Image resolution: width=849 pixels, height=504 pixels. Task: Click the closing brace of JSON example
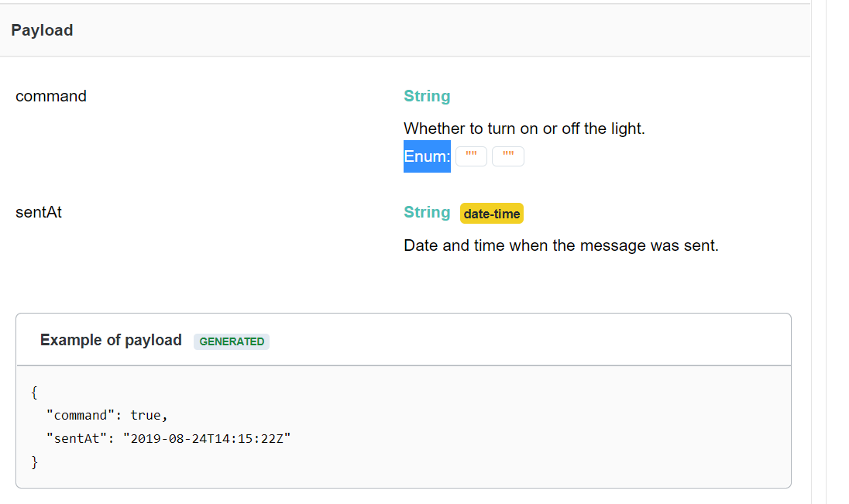34,462
